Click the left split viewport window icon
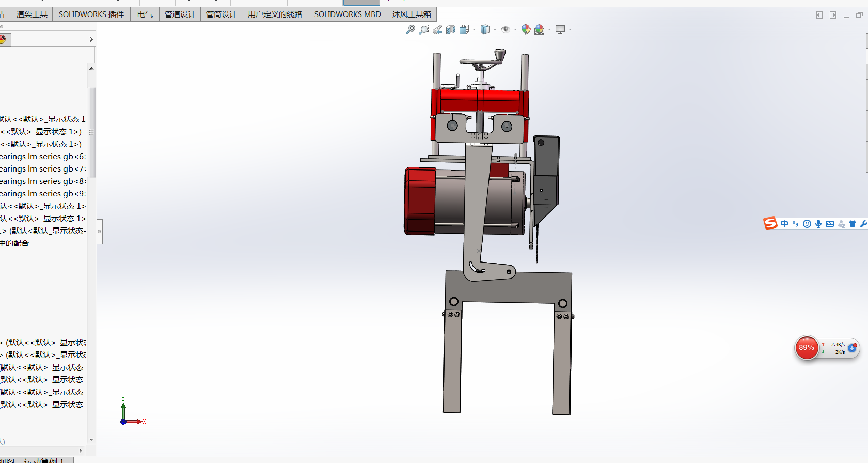868x463 pixels. click(x=819, y=15)
